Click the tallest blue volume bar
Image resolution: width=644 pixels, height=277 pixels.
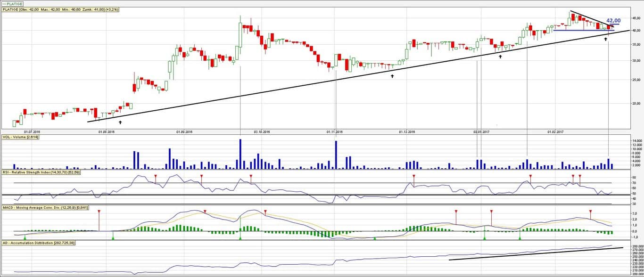tap(240, 154)
